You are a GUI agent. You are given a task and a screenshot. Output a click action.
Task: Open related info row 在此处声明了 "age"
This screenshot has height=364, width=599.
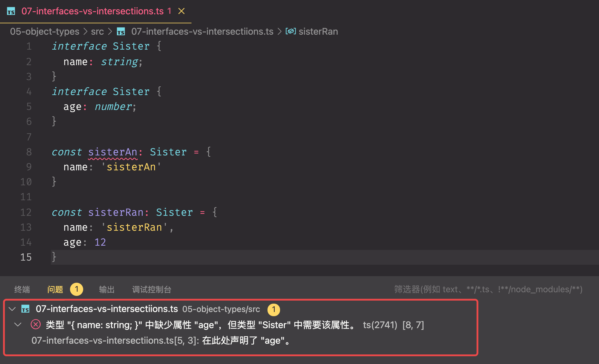(x=162, y=340)
